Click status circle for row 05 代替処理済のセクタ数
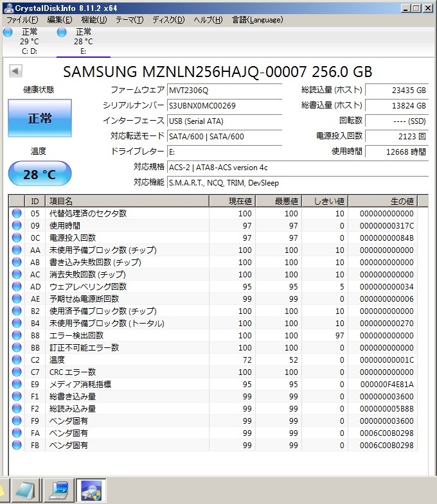Screen dimensions: 437x504 (17, 214)
